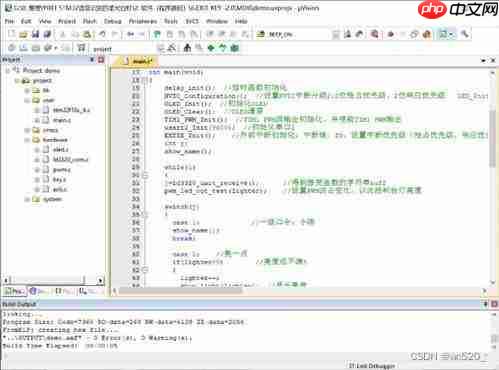This screenshot has width=499, height=370.
Task: Click the Batch Build toolbar icon
Action: (x=48, y=48)
